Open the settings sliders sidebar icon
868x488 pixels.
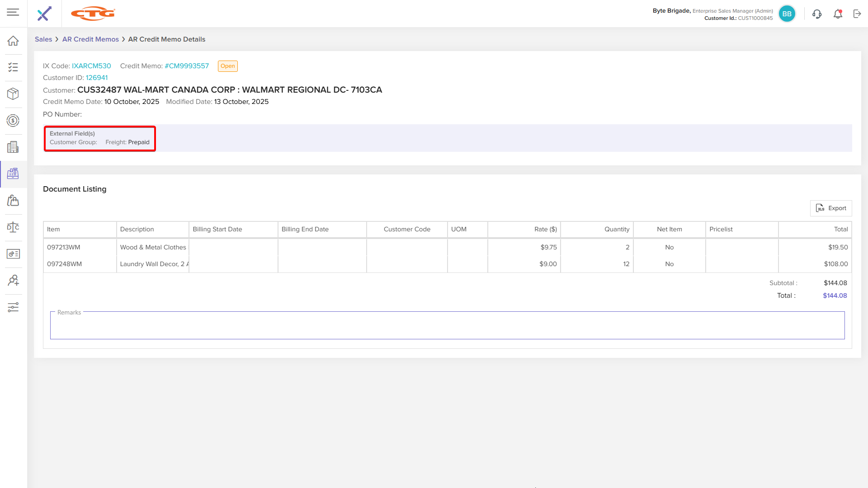(x=13, y=307)
